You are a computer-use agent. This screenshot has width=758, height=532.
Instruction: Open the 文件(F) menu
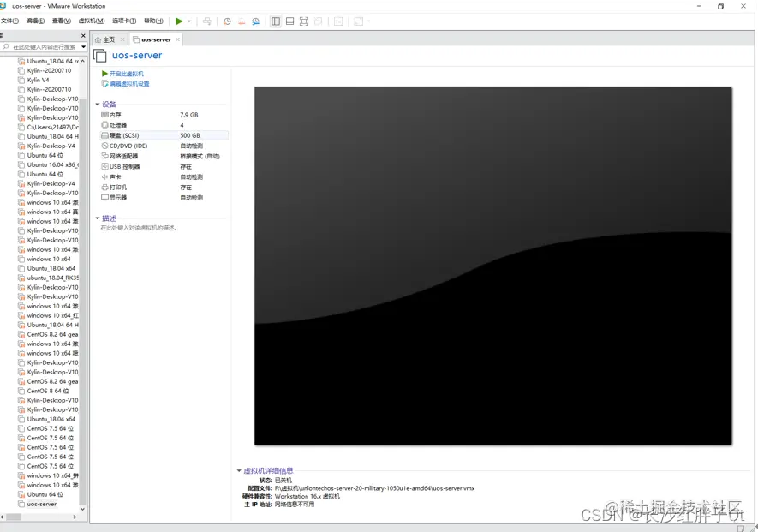tap(9, 21)
